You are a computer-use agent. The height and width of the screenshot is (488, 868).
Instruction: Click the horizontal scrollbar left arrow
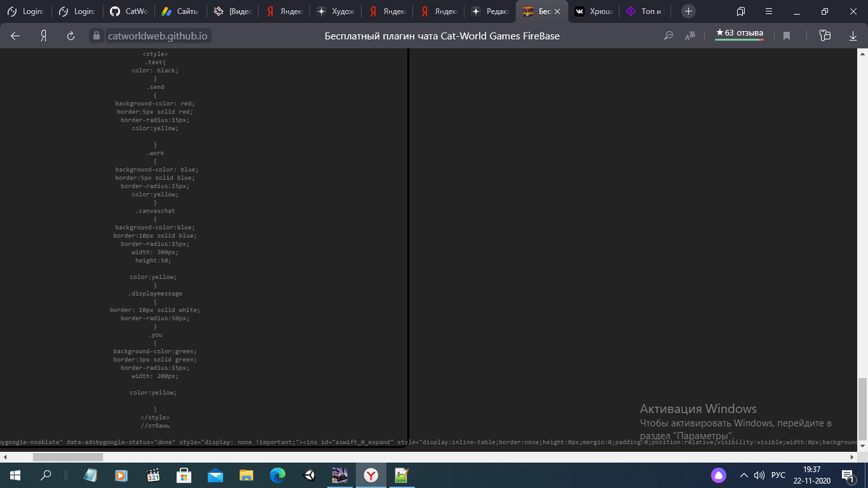point(5,457)
